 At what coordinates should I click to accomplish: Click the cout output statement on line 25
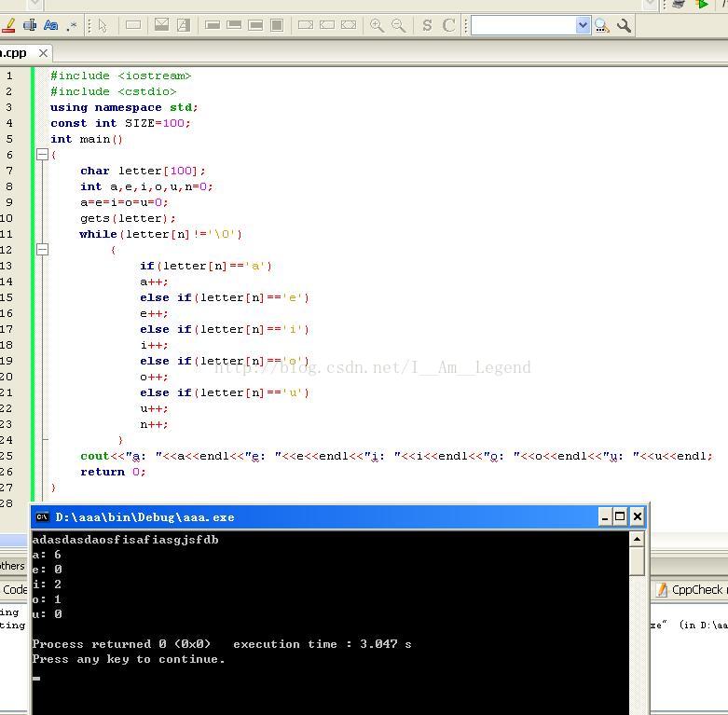(x=396, y=457)
